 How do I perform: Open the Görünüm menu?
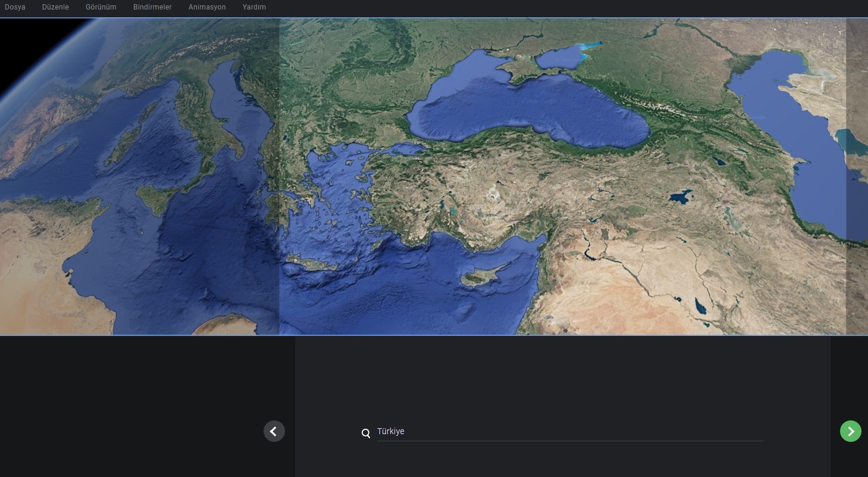point(101,7)
